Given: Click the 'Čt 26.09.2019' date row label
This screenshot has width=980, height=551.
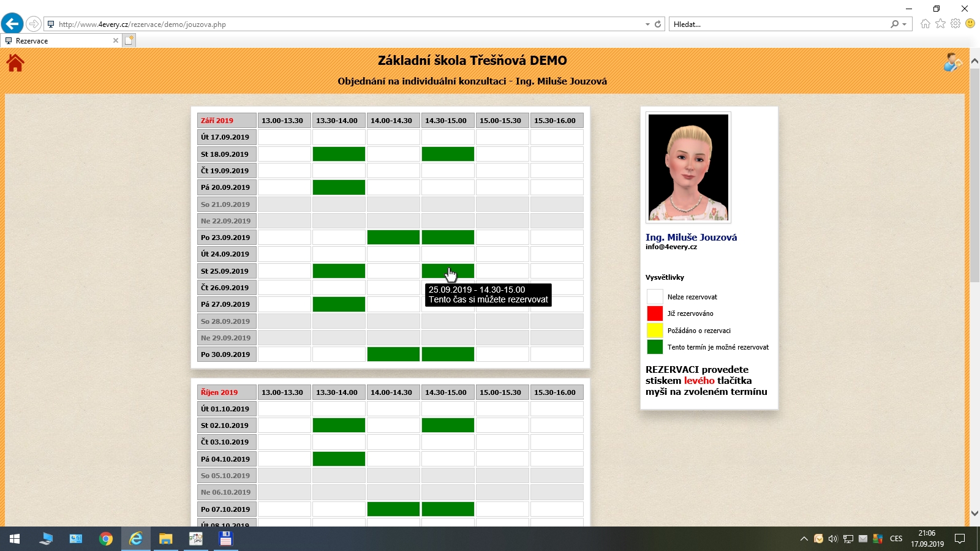Looking at the screenshot, I should (x=227, y=287).
